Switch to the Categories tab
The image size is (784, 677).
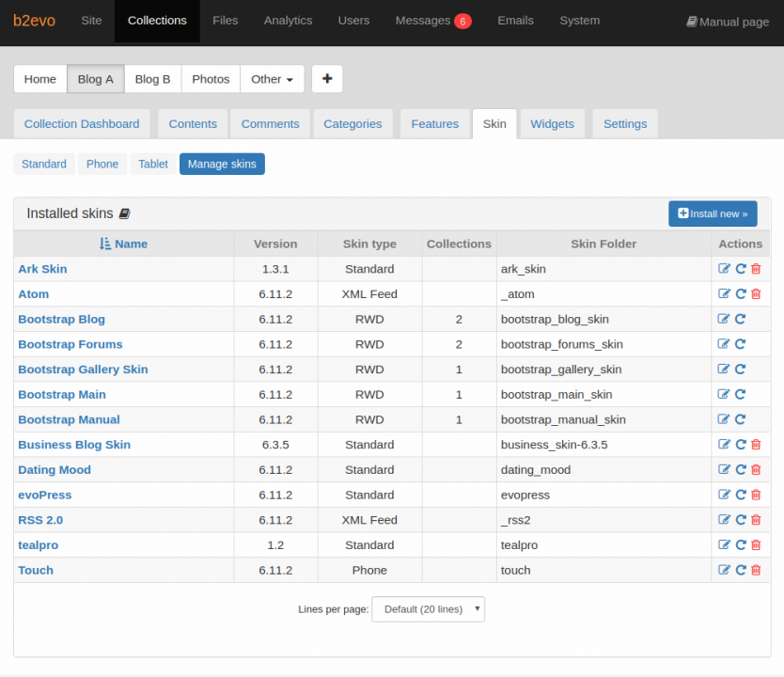pyautogui.click(x=353, y=123)
